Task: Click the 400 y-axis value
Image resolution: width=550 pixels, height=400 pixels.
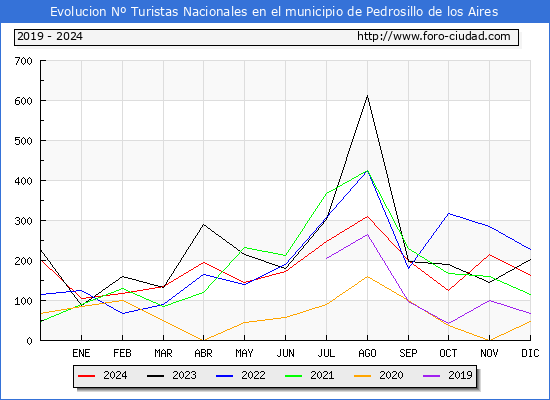Action: coord(24,181)
